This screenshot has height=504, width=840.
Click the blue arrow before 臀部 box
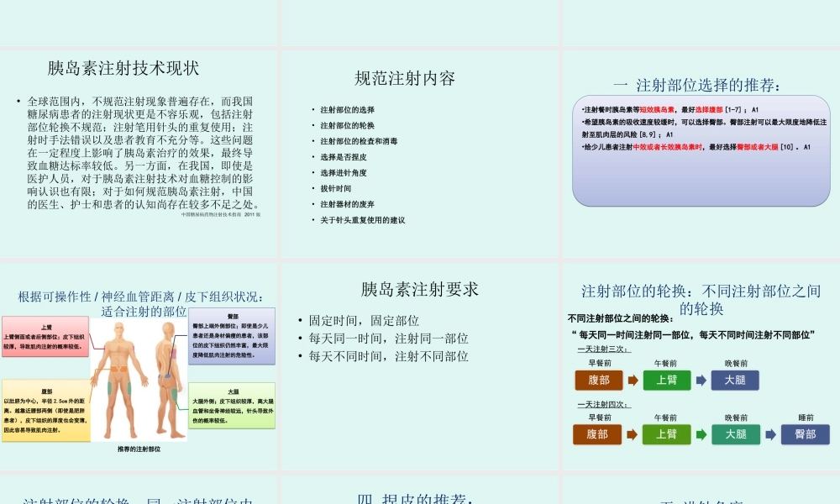(x=771, y=435)
